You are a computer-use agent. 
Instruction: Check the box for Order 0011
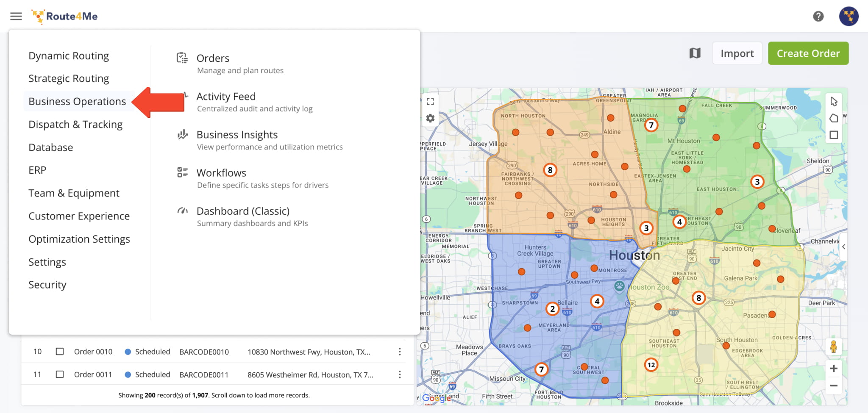pos(60,374)
